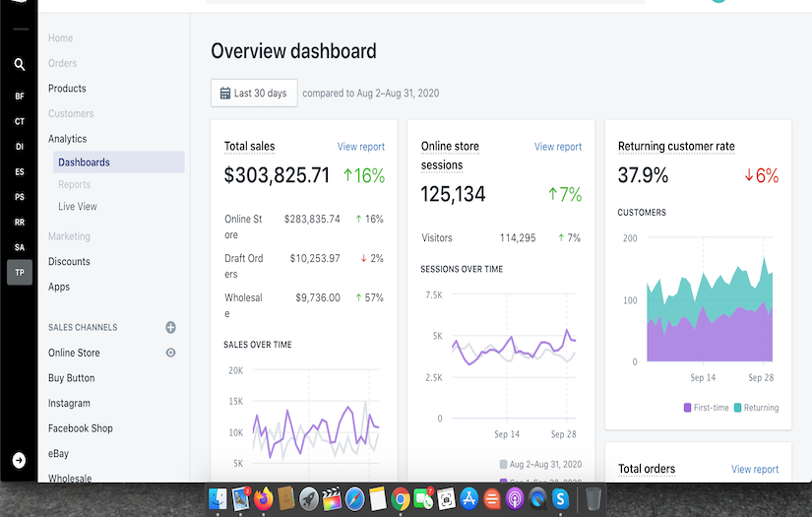Launch Final Cut Pro from the dock
The width and height of the screenshot is (812, 517).
(332, 498)
